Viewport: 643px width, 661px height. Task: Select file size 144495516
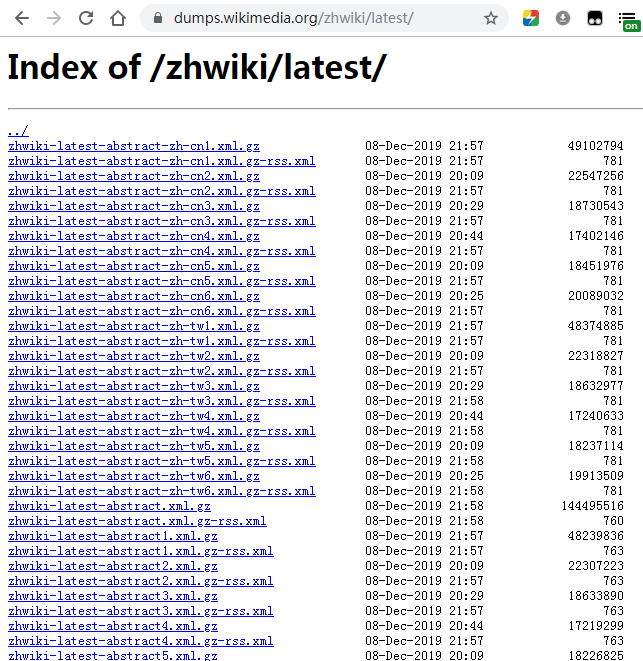592,506
